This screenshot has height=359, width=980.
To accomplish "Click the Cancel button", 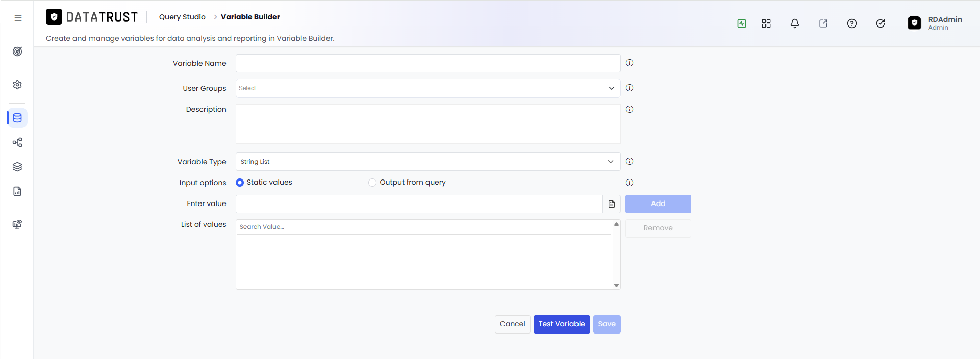I will point(512,324).
